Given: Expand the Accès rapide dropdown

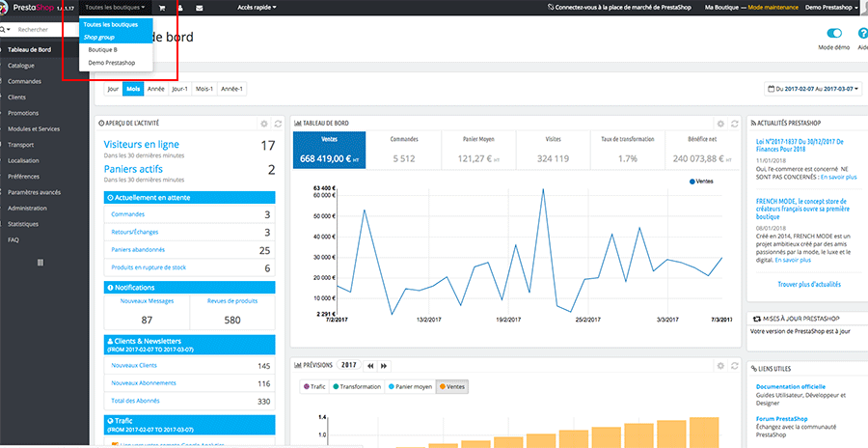Looking at the screenshot, I should pos(256,8).
